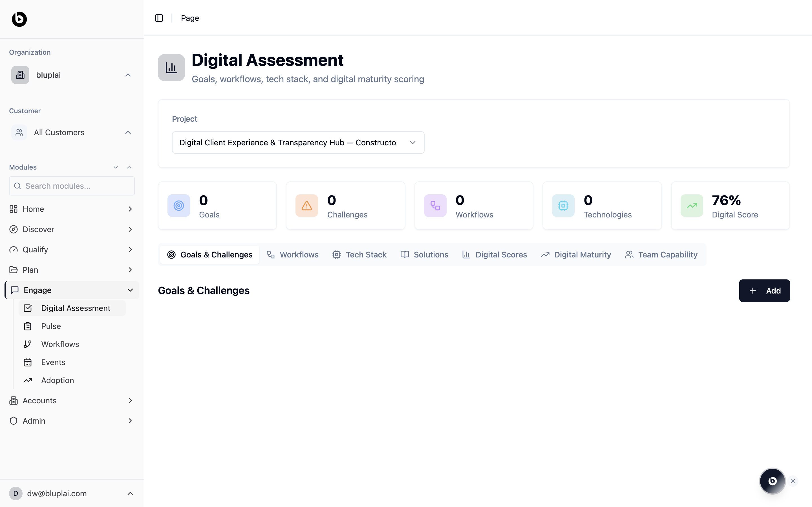The height and width of the screenshot is (507, 812).
Task: Switch to the Digital Maturity tab
Action: 576,255
